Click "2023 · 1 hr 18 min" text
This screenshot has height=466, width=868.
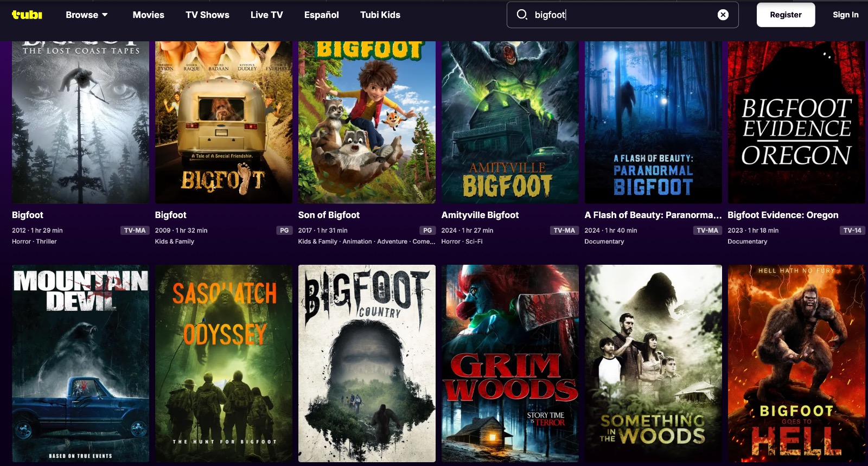pos(753,231)
